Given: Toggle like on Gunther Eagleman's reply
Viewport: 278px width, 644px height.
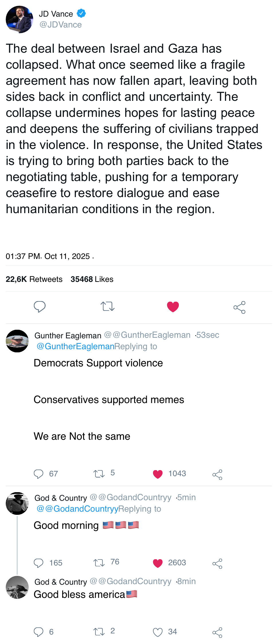Looking at the screenshot, I should point(158,474).
